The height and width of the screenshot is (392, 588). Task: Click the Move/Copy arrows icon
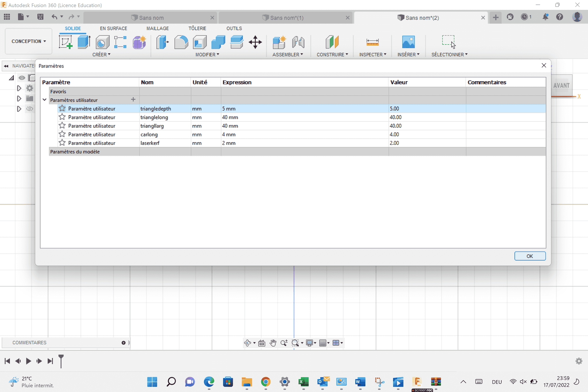tap(255, 42)
